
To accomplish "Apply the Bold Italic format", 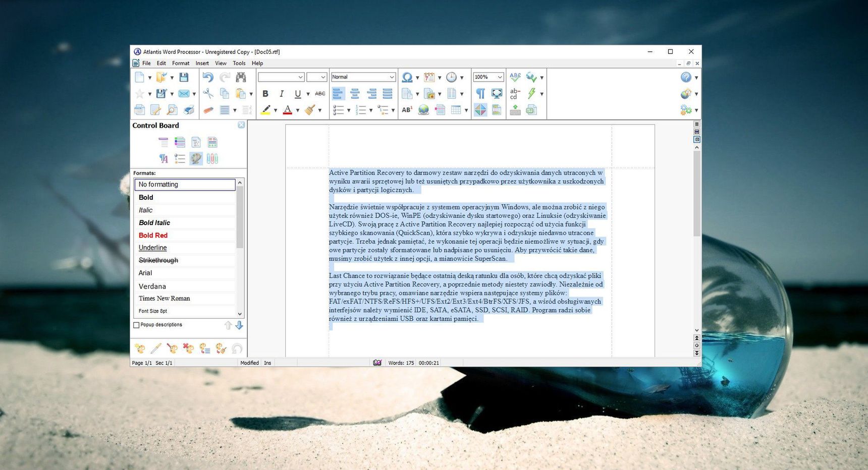I will click(185, 222).
